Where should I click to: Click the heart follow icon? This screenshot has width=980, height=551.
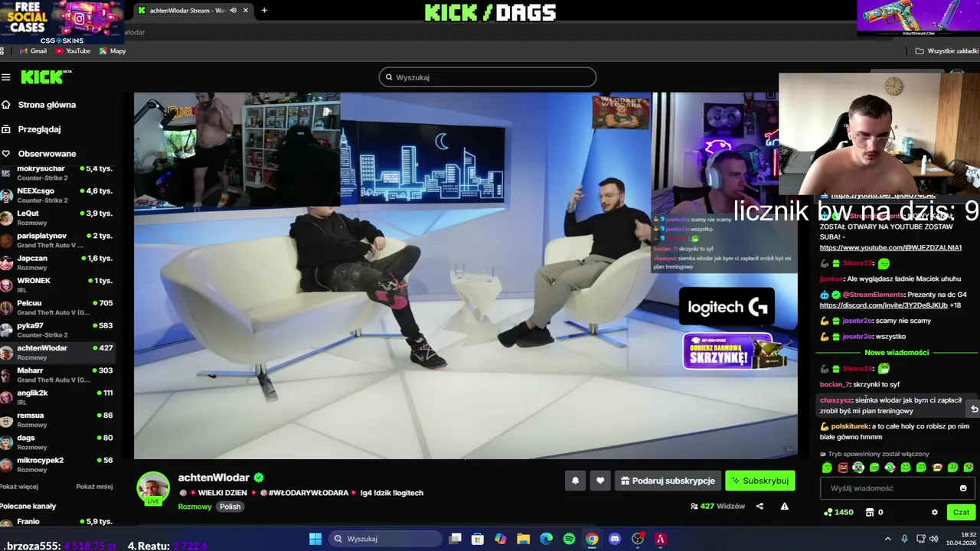coord(600,481)
